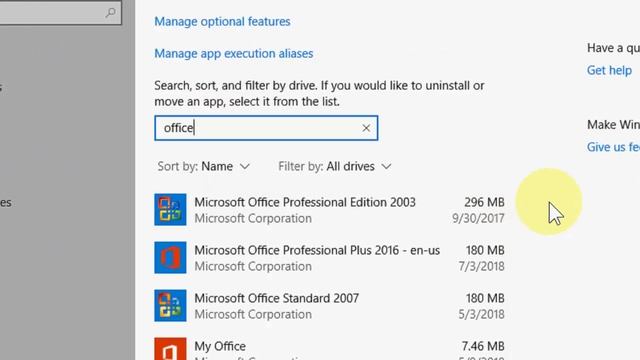Screen dimensions: 640x360
Task: Open the Sort by Name dropdown
Action: pos(203,167)
